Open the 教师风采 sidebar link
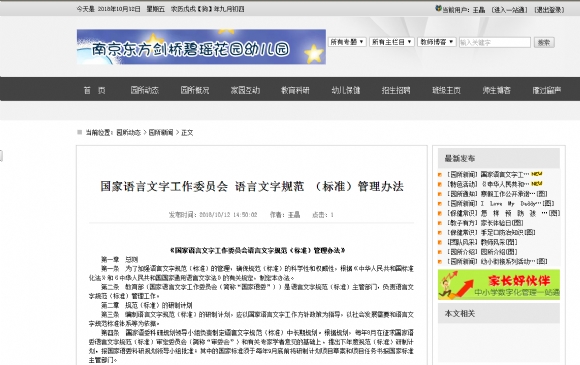The height and width of the screenshot is (365, 580). pyautogui.click(x=499, y=242)
